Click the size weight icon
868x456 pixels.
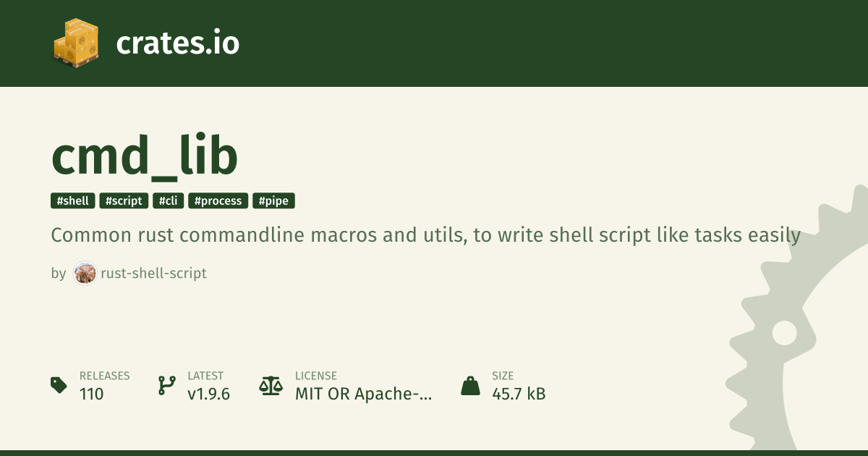click(x=470, y=385)
